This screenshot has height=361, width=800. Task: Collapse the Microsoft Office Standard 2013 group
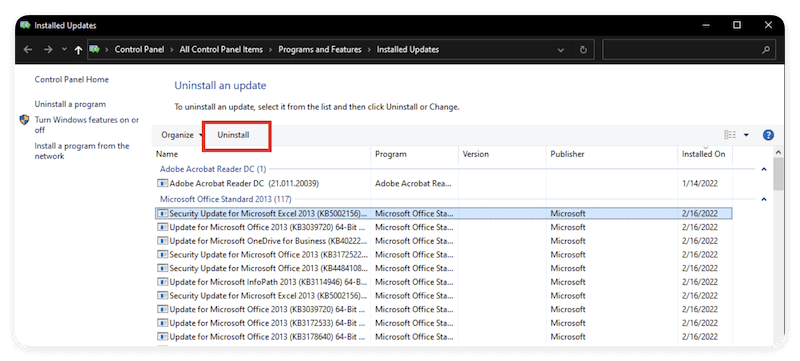pyautogui.click(x=764, y=199)
